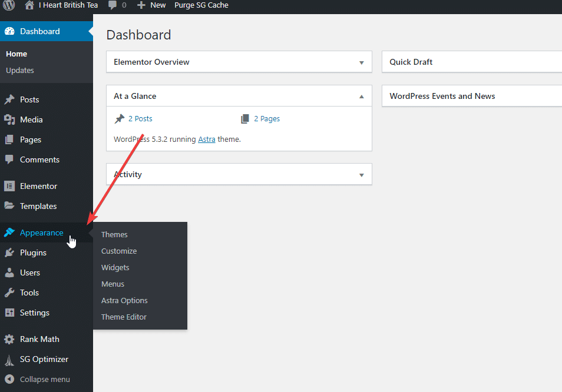Screen dimensions: 562x392
Task: Click the Elementor Overview heading text
Action: (151, 62)
